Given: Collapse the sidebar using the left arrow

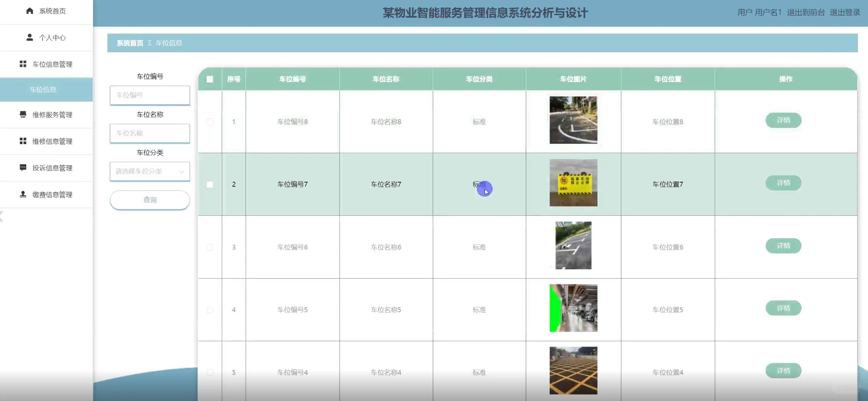Looking at the screenshot, I should pos(1,217).
